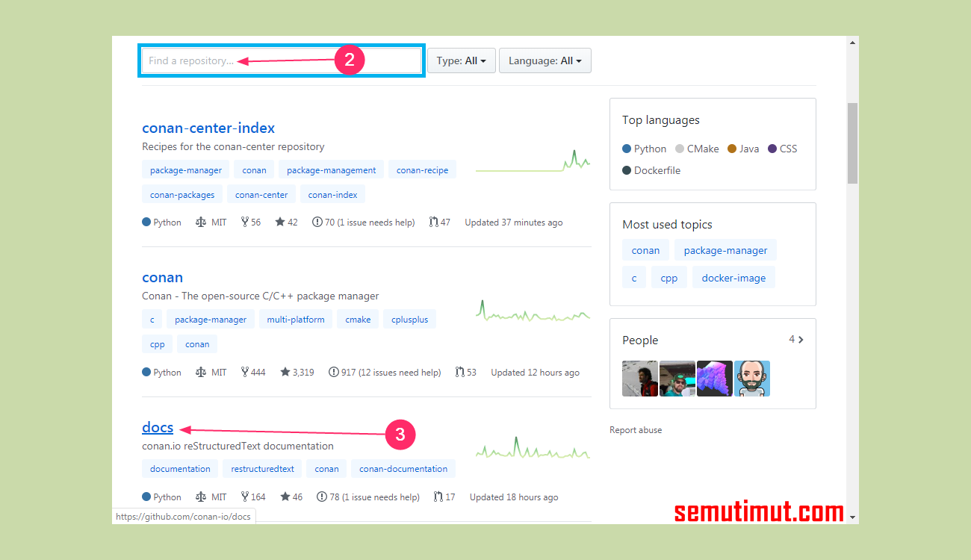
Task: Open the Type: All dropdown
Action: (461, 60)
